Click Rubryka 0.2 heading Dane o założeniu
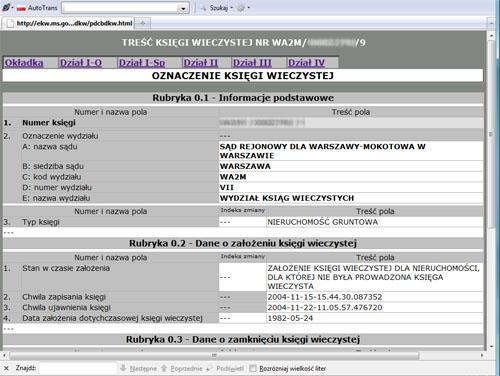Screen dimensions: 500x376 pos(243,243)
